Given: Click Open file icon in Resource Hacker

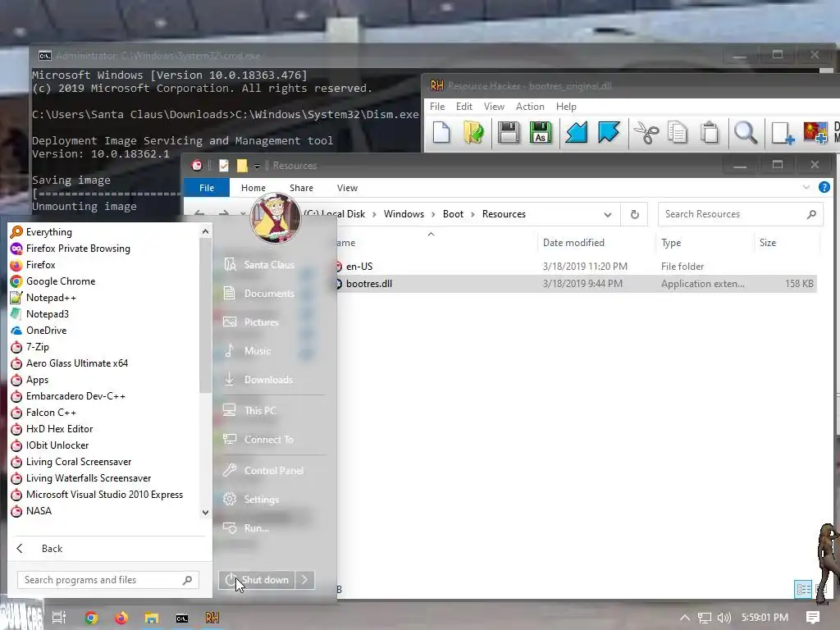Looking at the screenshot, I should tap(473, 132).
